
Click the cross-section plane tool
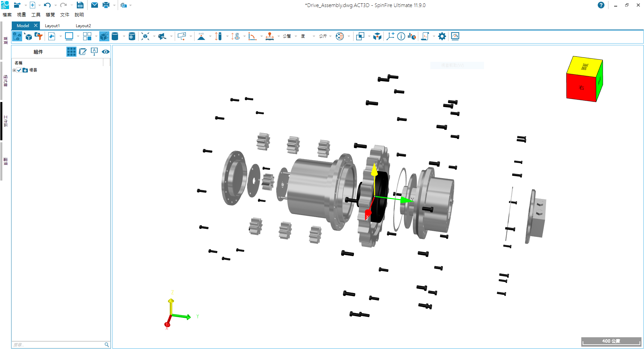(162, 36)
